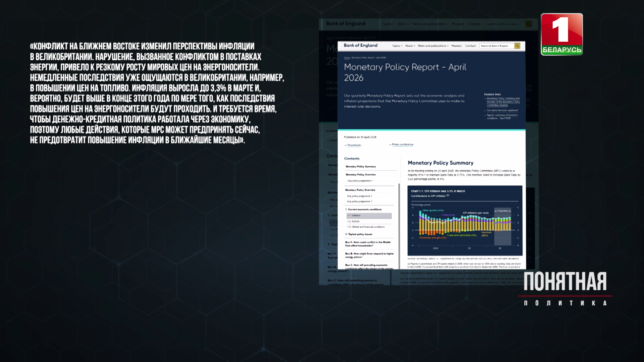Click the yellow search icon in front page
This screenshot has height=362, width=644.
point(517,46)
